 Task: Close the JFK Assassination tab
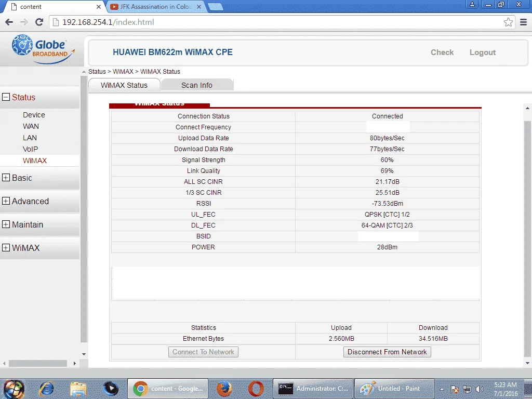tap(199, 7)
